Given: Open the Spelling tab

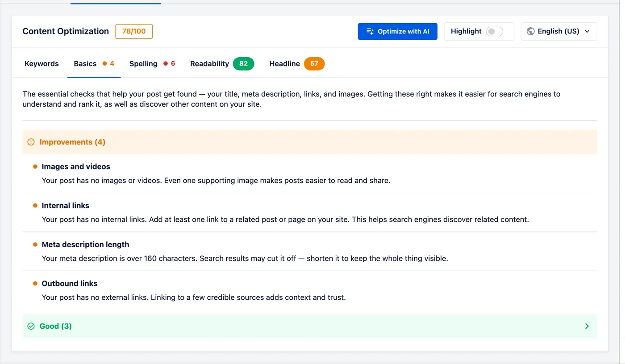Looking at the screenshot, I should click(152, 64).
